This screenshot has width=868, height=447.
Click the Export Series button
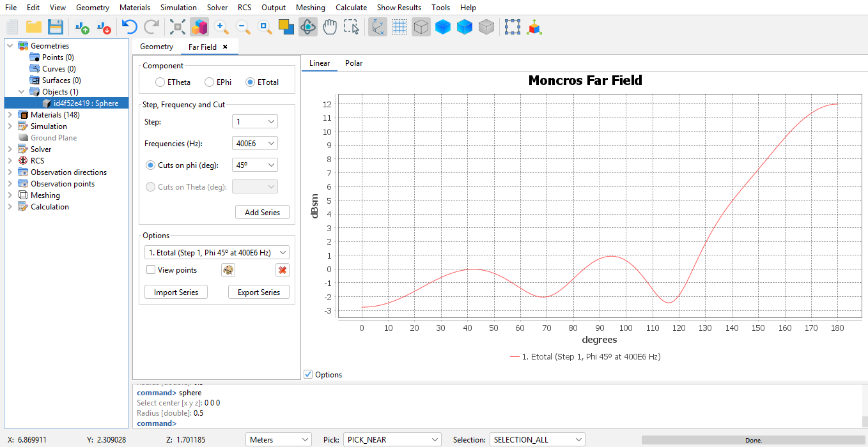tap(258, 292)
